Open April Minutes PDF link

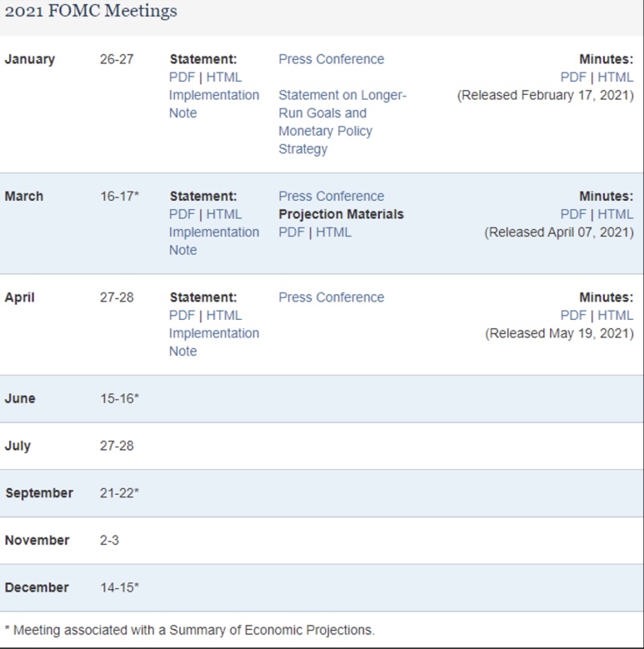(x=573, y=316)
